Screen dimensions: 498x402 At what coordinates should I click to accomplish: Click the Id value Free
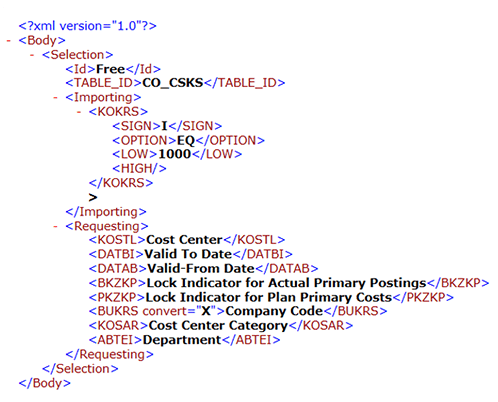[110, 69]
